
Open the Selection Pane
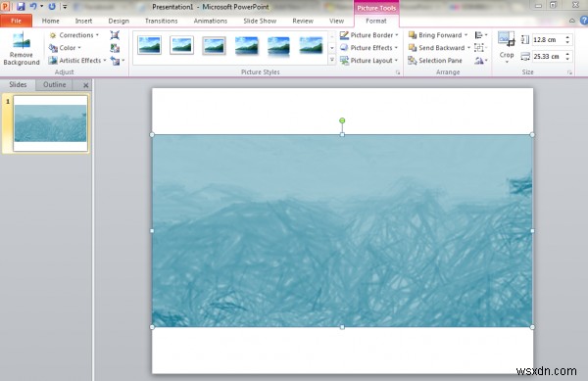click(x=435, y=61)
